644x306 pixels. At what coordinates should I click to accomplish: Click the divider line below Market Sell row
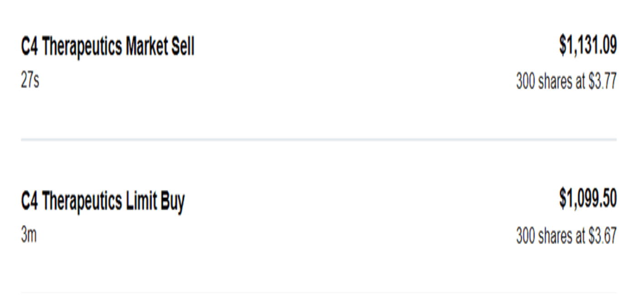[x=318, y=139]
